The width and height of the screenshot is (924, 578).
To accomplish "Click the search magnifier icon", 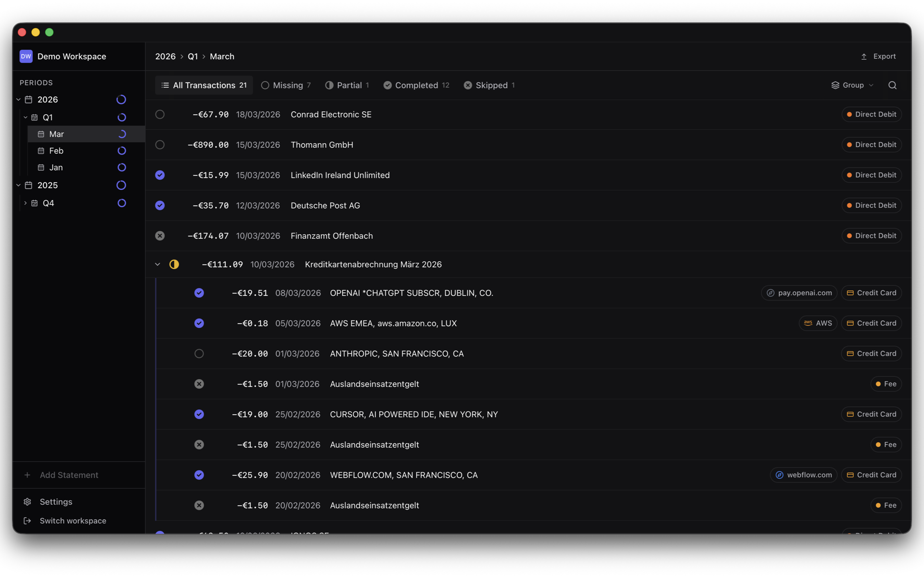I will click(892, 85).
